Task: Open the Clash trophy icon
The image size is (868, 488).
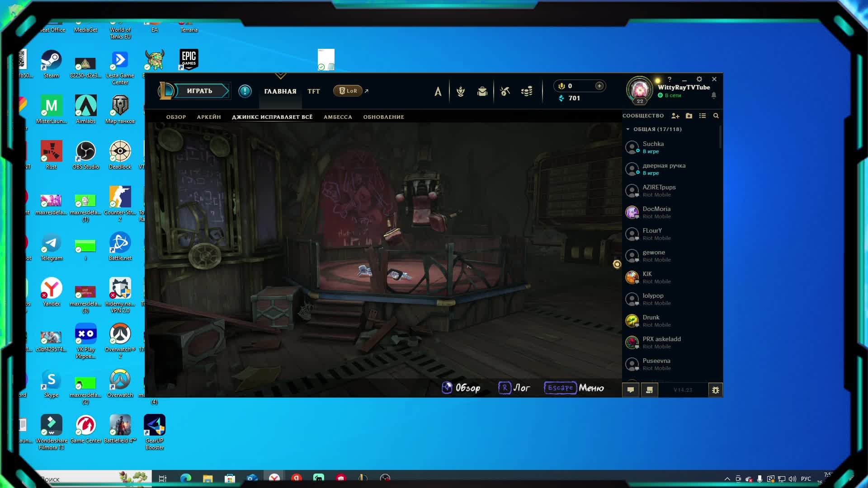Action: [461, 91]
